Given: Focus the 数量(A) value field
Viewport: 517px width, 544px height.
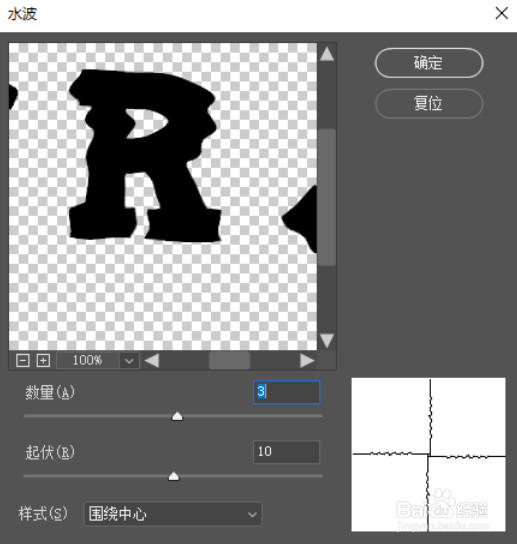Looking at the screenshot, I should point(287,392).
